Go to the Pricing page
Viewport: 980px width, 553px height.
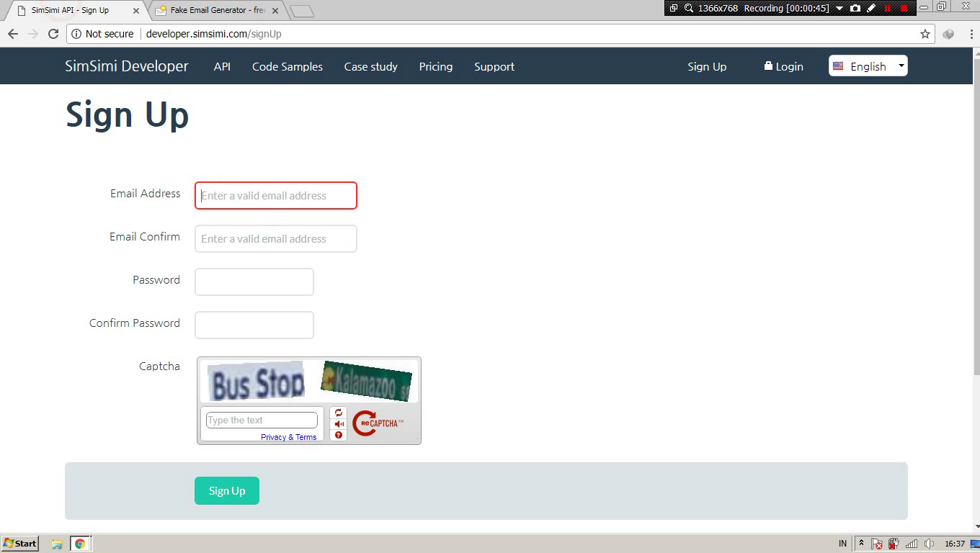point(436,66)
